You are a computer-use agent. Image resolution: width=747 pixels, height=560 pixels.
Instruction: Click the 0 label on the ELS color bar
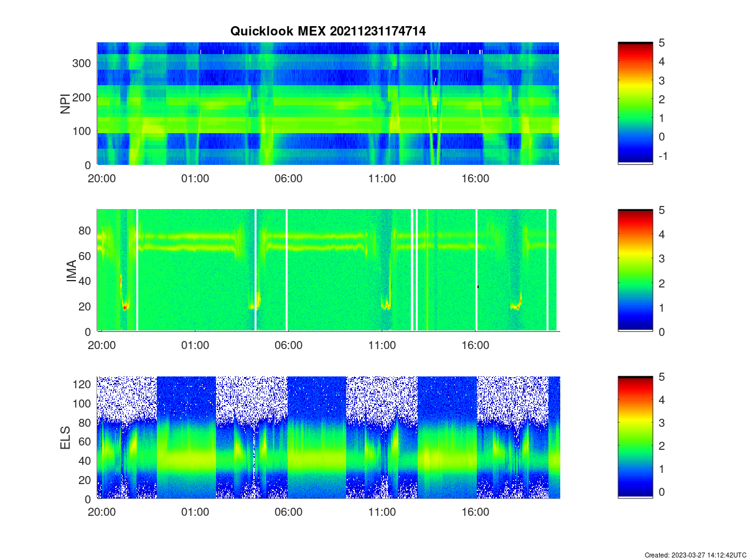tap(662, 492)
